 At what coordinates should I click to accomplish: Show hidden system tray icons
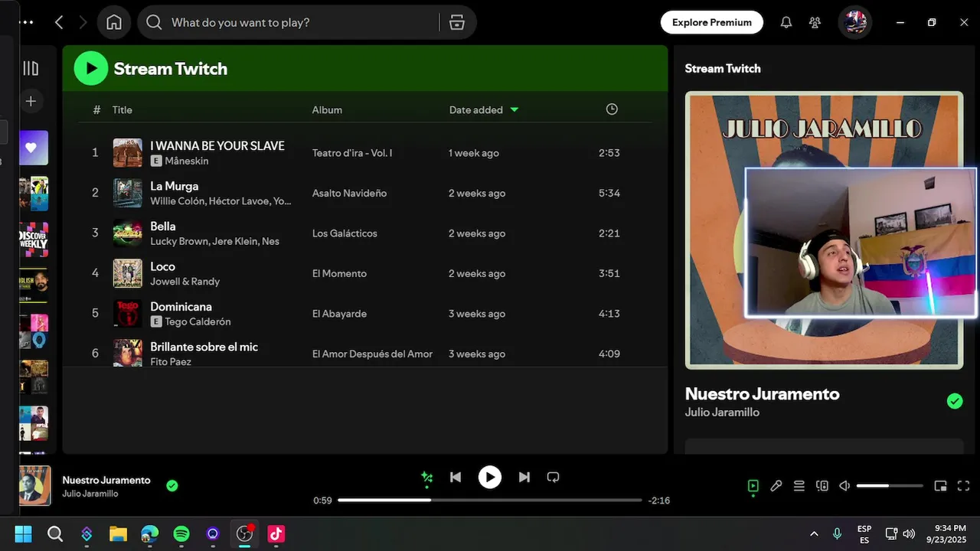pyautogui.click(x=814, y=533)
